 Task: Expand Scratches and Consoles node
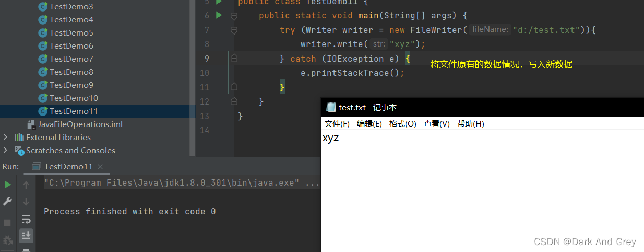pyautogui.click(x=5, y=150)
